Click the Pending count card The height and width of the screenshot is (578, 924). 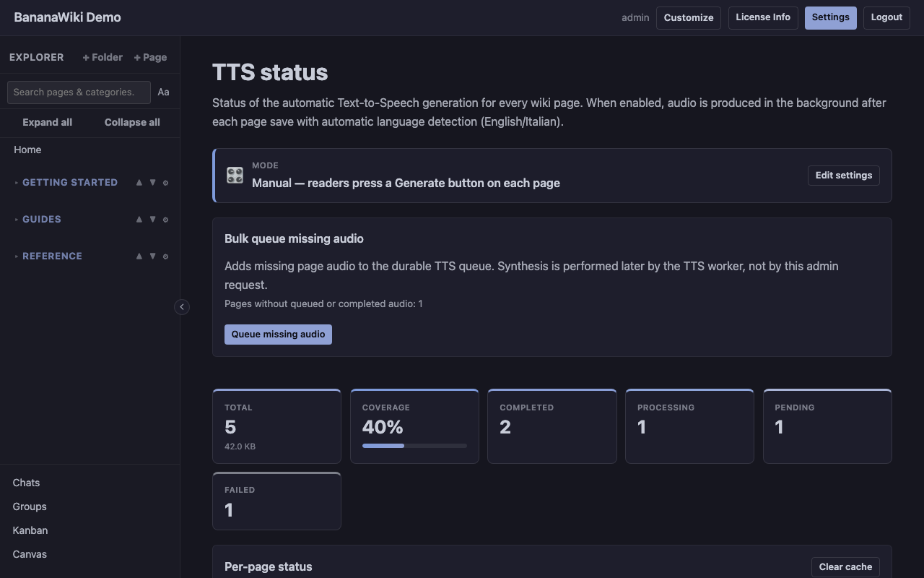(x=827, y=426)
